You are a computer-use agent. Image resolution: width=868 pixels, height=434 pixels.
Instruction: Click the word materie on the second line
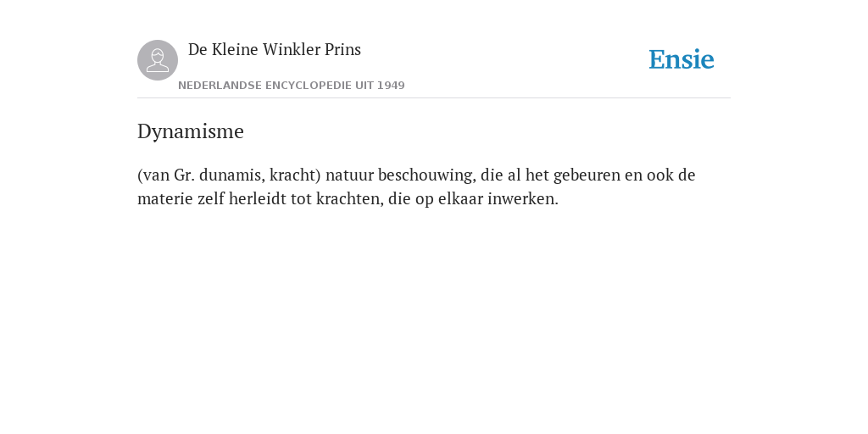point(165,198)
